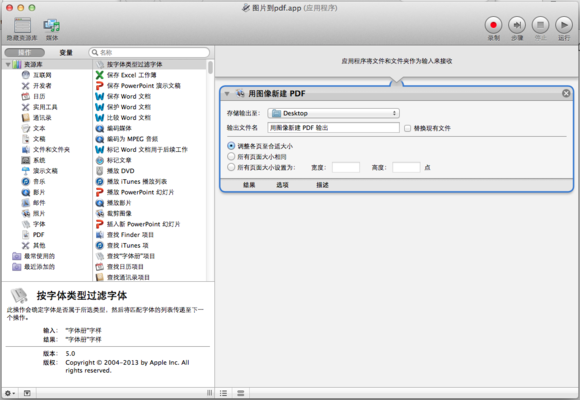580x400 pixels.
Task: Select the 保存 Excel 工作簿 action
Action: point(150,75)
